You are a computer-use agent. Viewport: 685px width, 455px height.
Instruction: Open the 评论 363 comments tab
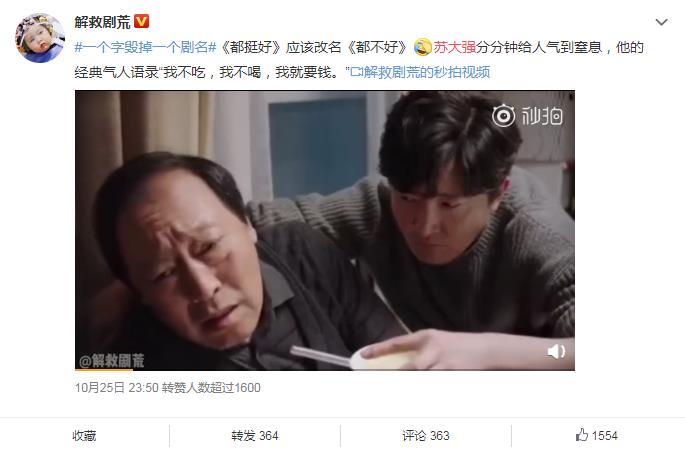coord(426,436)
